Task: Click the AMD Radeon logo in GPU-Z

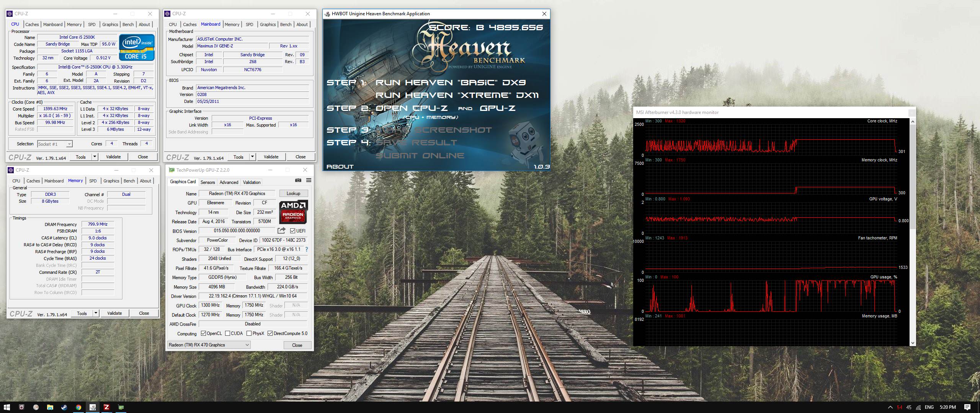Action: tap(293, 212)
